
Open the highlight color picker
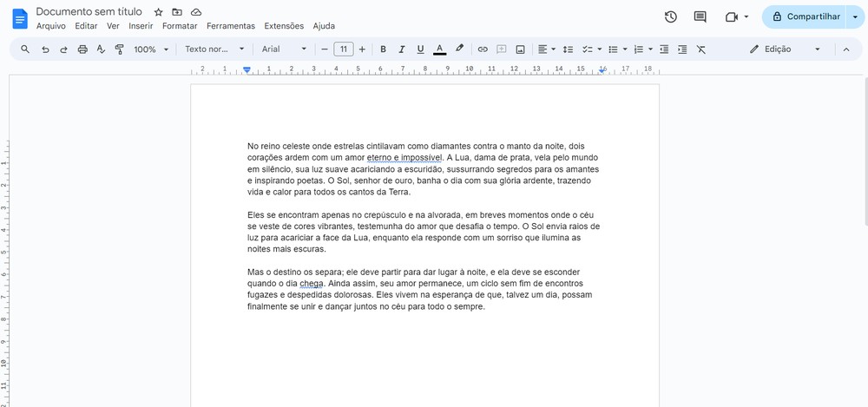point(459,49)
